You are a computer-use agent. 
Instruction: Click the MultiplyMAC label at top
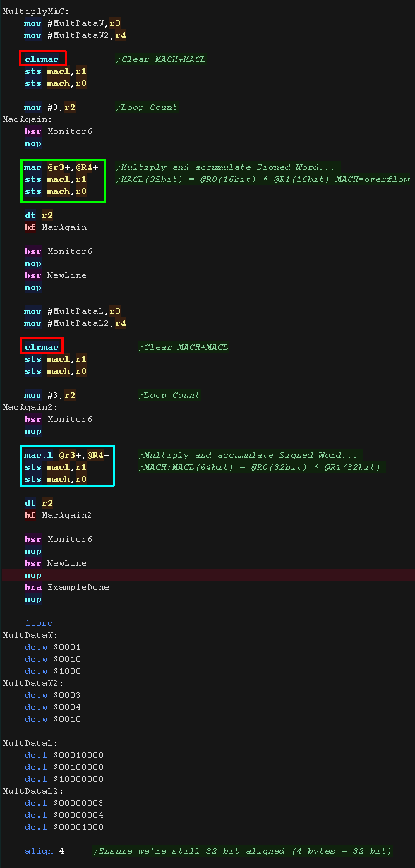click(36, 11)
